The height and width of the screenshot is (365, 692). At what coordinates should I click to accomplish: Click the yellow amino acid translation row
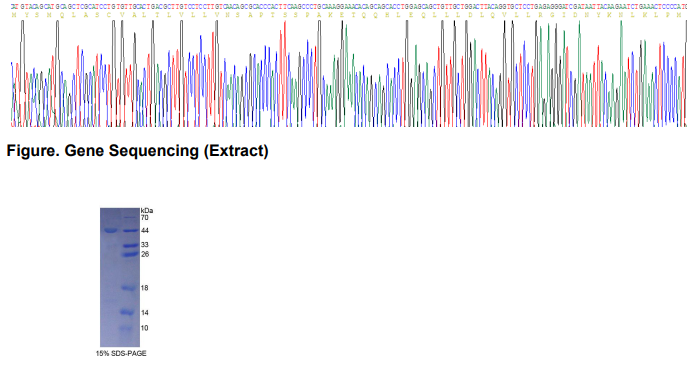point(349,15)
